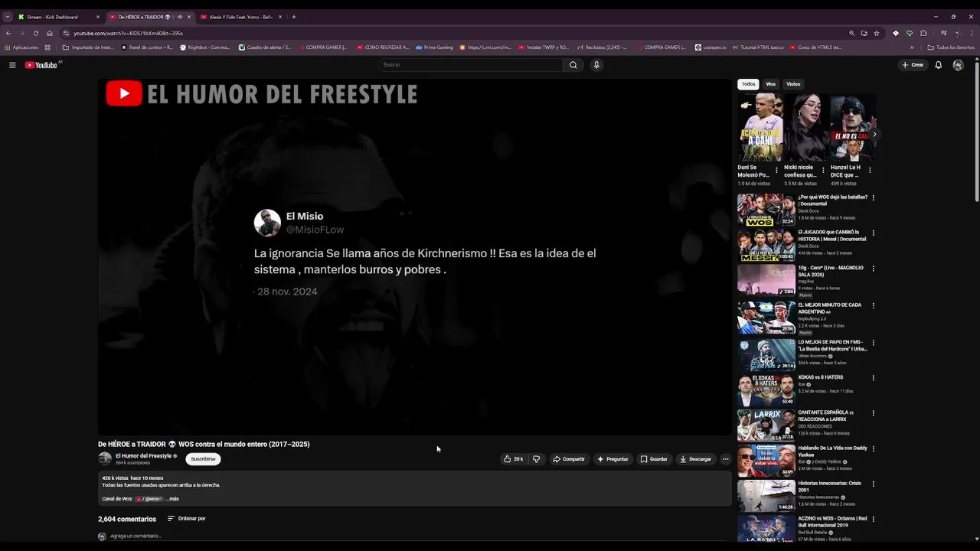Select the Todos filter chip
This screenshot has height=551, width=980.
[x=748, y=84]
